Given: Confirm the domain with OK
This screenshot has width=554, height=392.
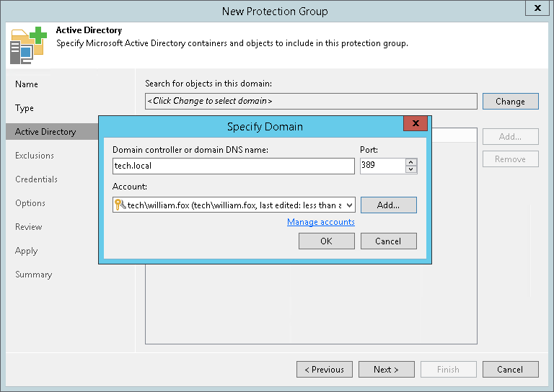Looking at the screenshot, I should click(326, 241).
